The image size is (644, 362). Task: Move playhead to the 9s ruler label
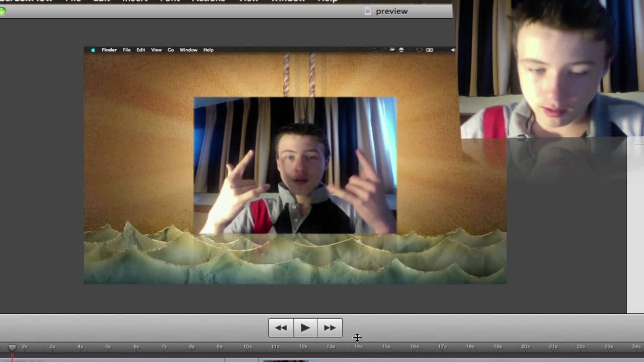[219, 346]
